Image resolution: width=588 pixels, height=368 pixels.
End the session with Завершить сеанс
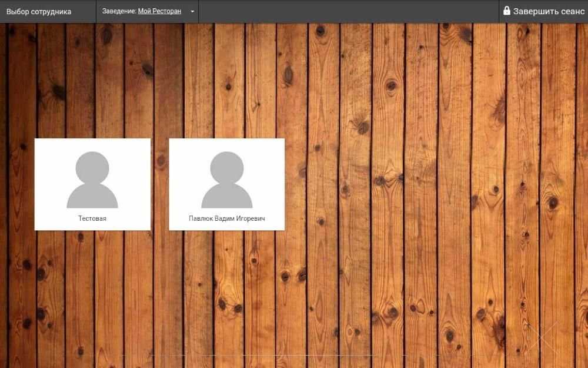tap(544, 11)
